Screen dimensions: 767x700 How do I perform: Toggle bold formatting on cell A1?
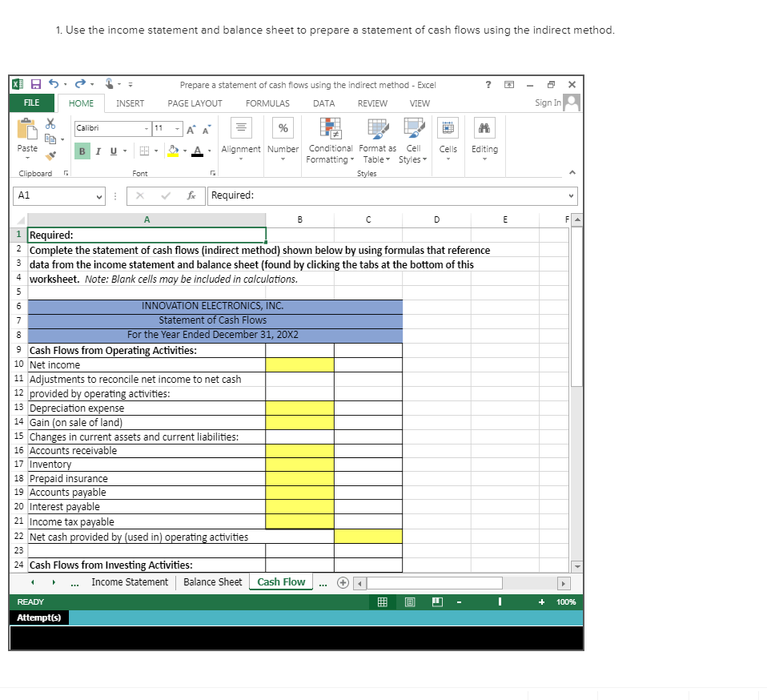[82, 151]
